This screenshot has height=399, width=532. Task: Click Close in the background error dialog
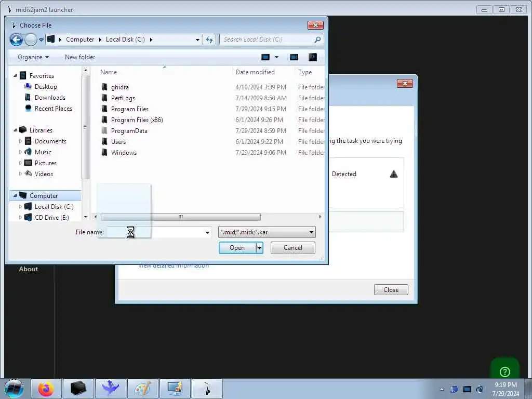click(391, 290)
